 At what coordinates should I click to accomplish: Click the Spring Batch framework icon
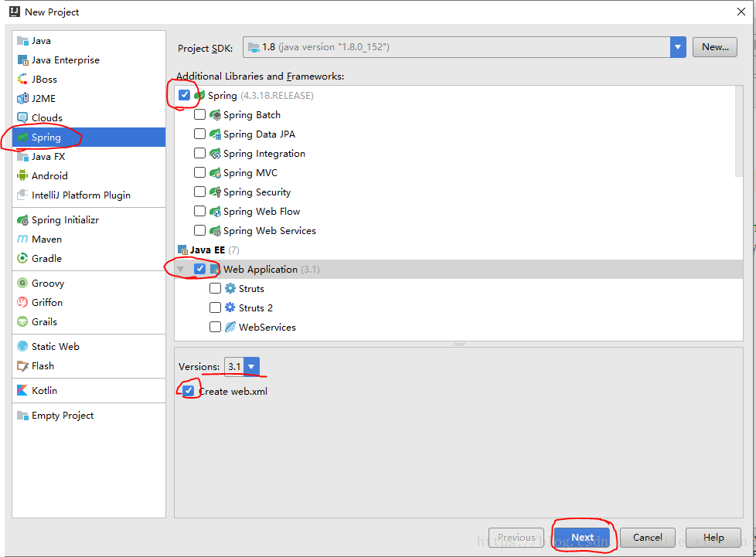pyautogui.click(x=216, y=115)
